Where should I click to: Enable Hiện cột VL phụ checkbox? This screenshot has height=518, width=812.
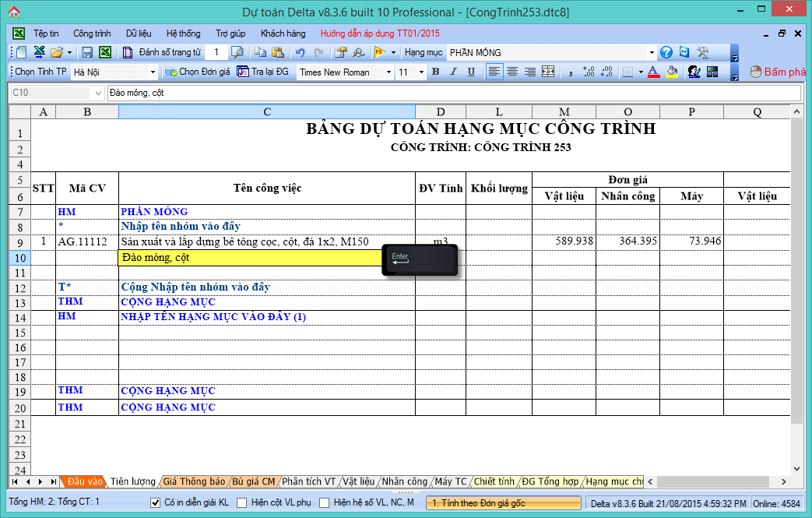[x=241, y=502]
